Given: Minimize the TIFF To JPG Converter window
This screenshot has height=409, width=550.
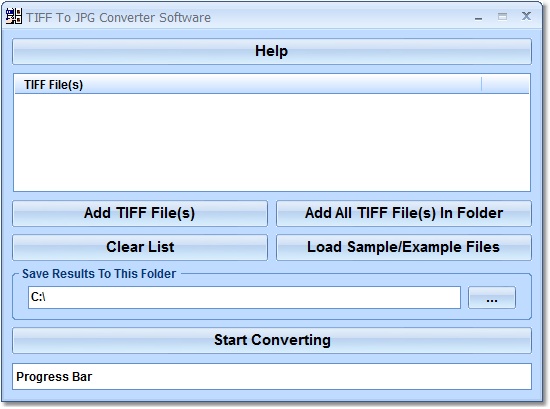Looking at the screenshot, I should click(x=478, y=17).
